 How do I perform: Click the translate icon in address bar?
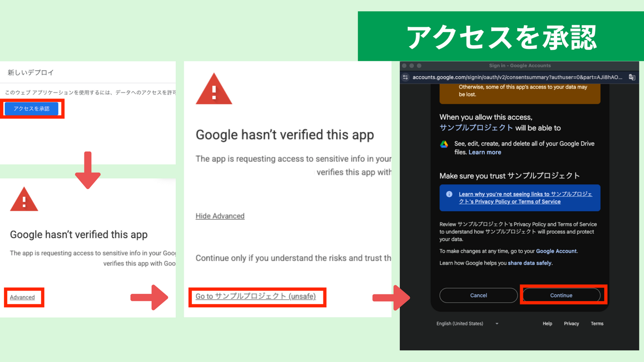(x=632, y=77)
